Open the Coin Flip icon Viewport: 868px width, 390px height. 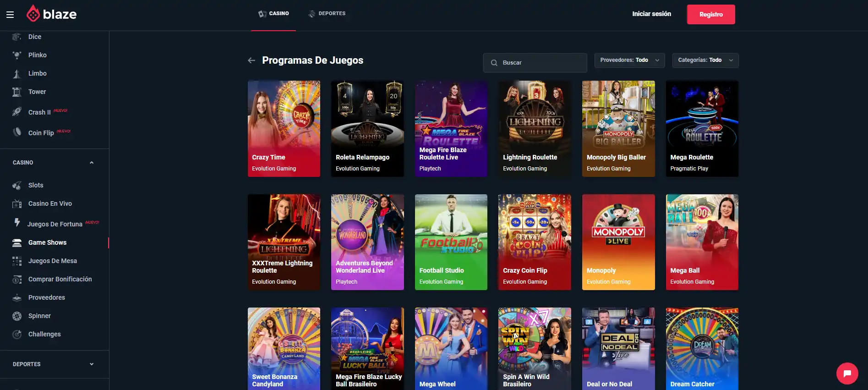(x=17, y=132)
